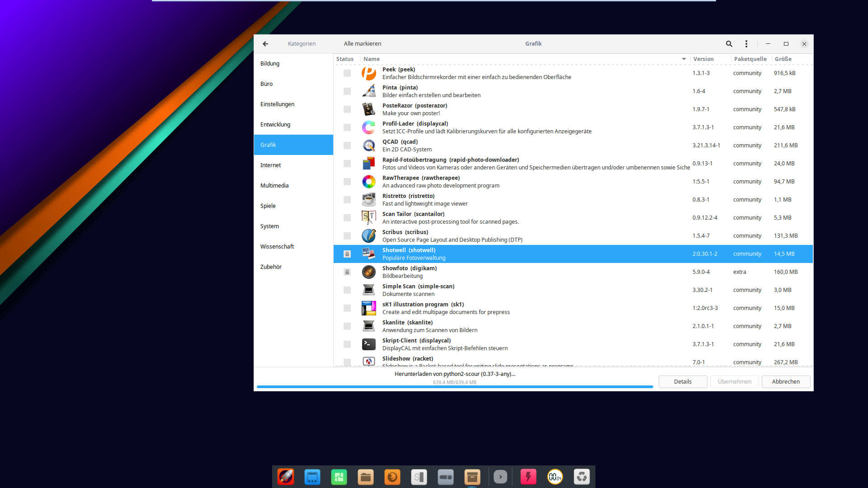Sort by the Version column header
The height and width of the screenshot is (488, 868).
[703, 59]
